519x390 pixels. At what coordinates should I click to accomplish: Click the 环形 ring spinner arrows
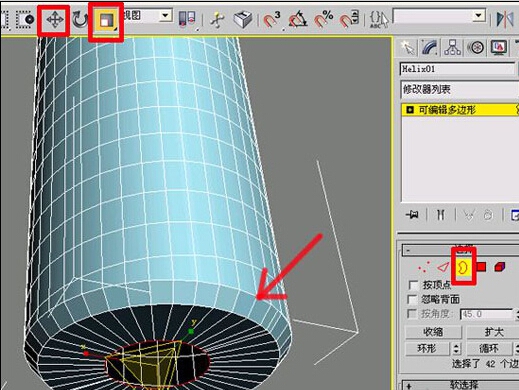tap(456, 349)
